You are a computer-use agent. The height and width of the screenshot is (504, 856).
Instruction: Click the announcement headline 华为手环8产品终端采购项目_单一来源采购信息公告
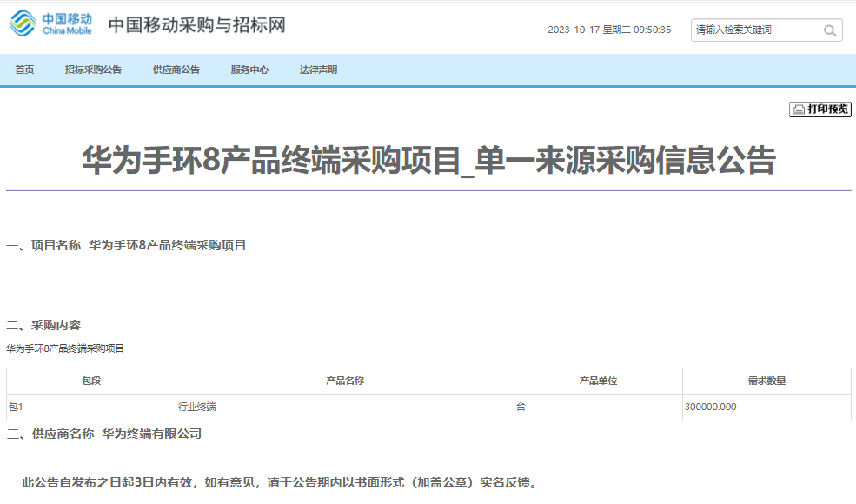coord(428,160)
